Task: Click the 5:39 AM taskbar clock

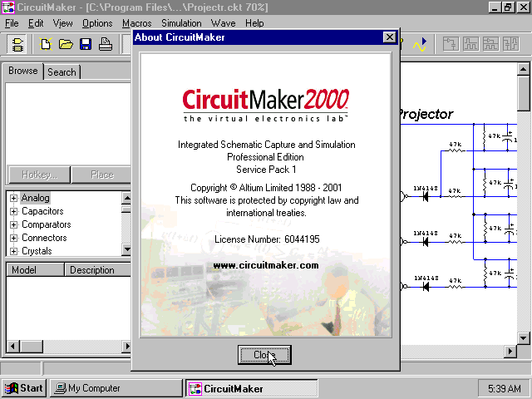Action: pyautogui.click(x=505, y=388)
